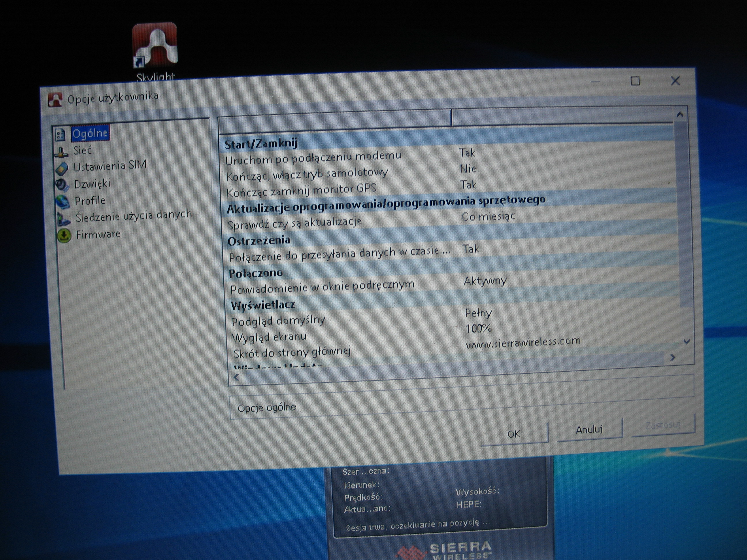The width and height of the screenshot is (747, 560).
Task: Select the Firmware download icon
Action: [64, 236]
